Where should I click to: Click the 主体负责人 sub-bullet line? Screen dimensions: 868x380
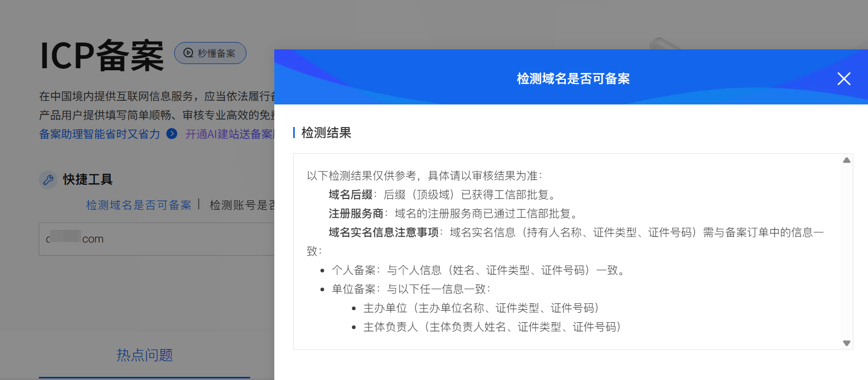[x=492, y=327]
